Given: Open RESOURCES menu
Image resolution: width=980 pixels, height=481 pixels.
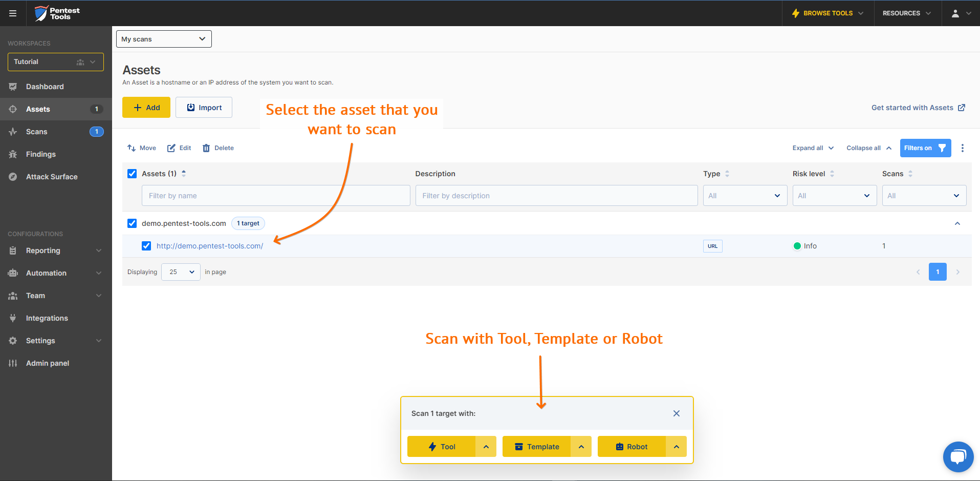Looking at the screenshot, I should pos(906,13).
